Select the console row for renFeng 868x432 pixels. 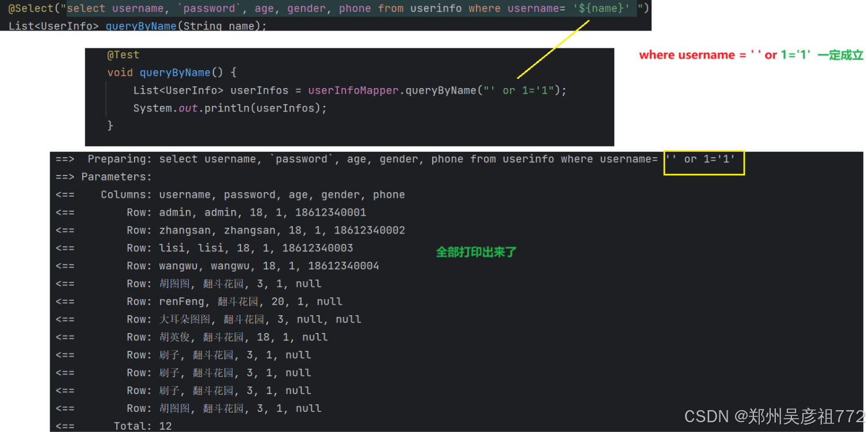pos(200,301)
